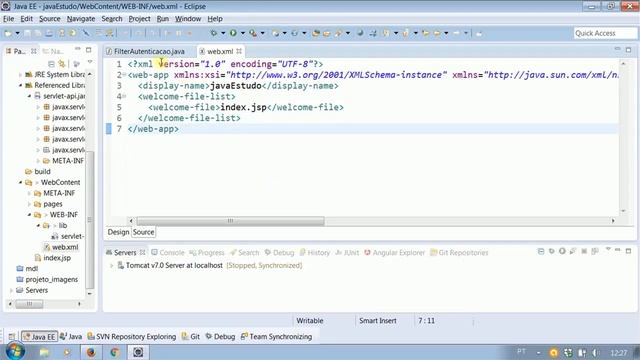The width and height of the screenshot is (640, 360).
Task: Switch to the Debug perspective button
Action: [220, 337]
